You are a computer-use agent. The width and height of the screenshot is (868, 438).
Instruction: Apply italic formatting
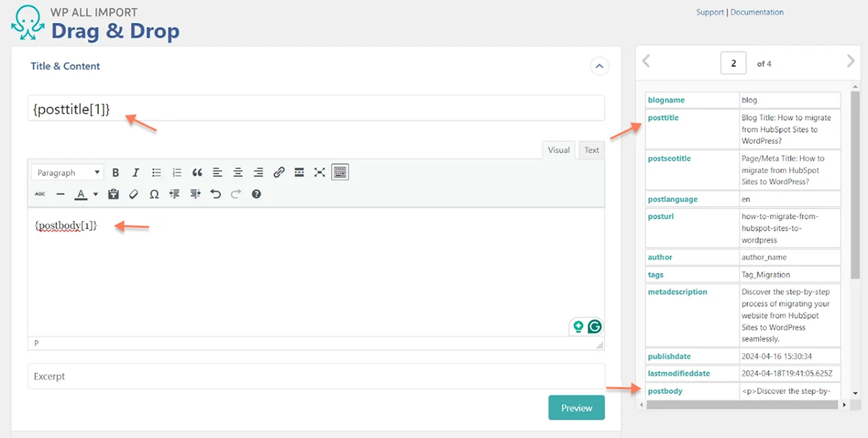136,173
